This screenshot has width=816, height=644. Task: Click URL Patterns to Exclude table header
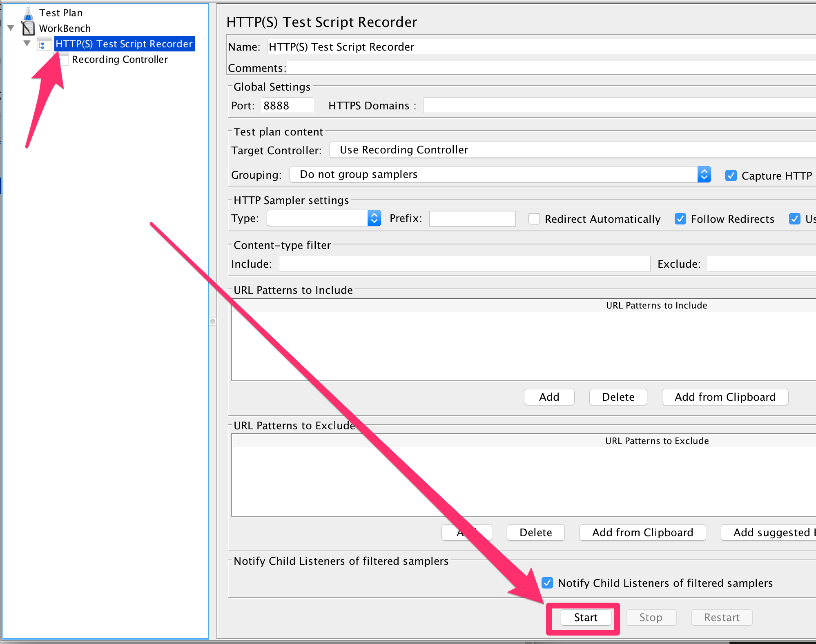pos(656,441)
